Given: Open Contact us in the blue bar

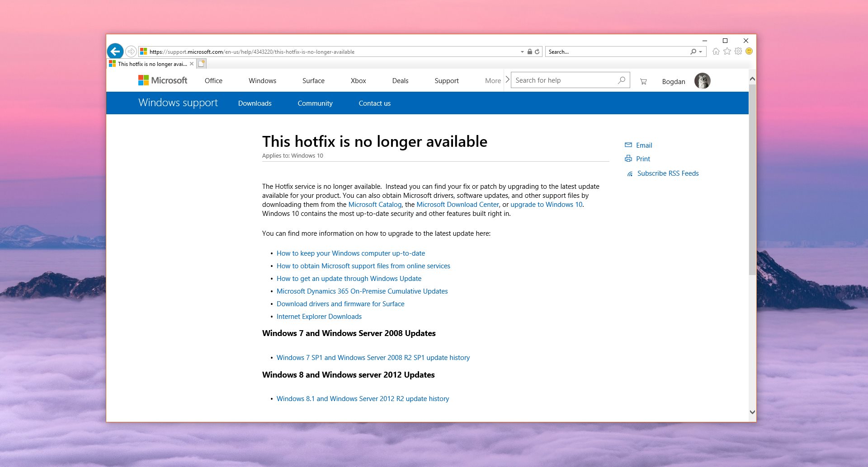Looking at the screenshot, I should coord(375,103).
